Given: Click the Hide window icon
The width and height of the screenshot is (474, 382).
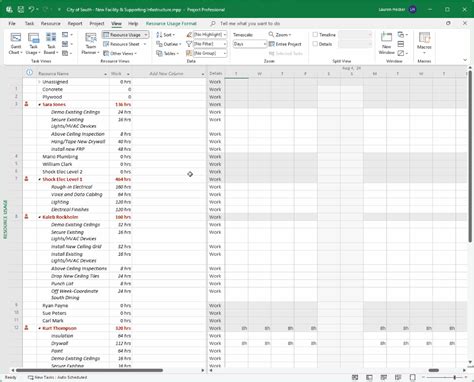Looking at the screenshot, I should point(402,53).
